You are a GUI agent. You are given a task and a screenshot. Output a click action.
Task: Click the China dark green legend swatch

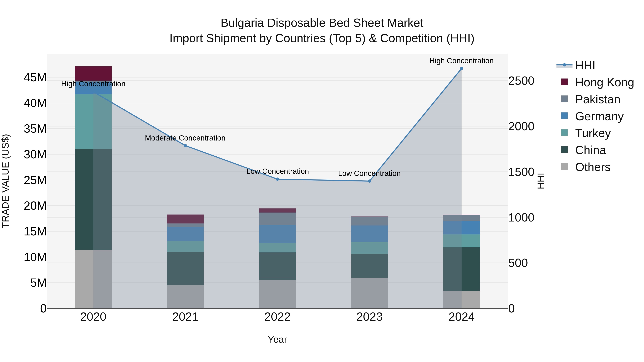[565, 150]
